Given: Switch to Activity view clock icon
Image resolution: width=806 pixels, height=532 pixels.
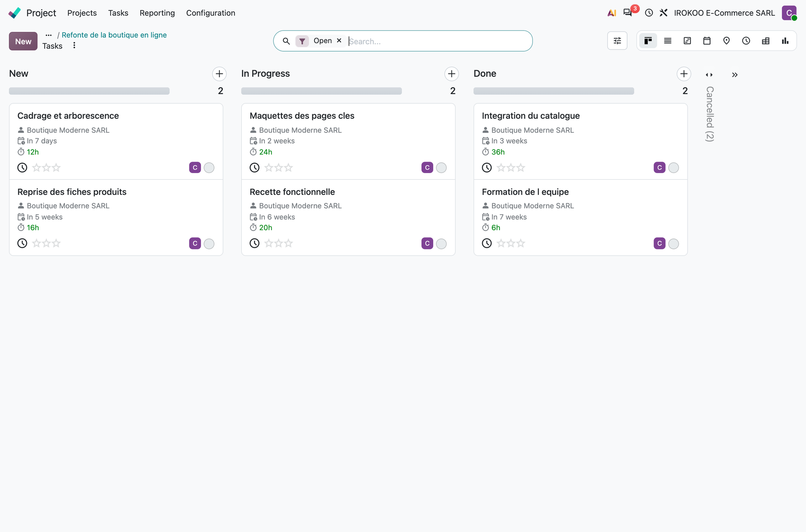Looking at the screenshot, I should click(x=746, y=41).
